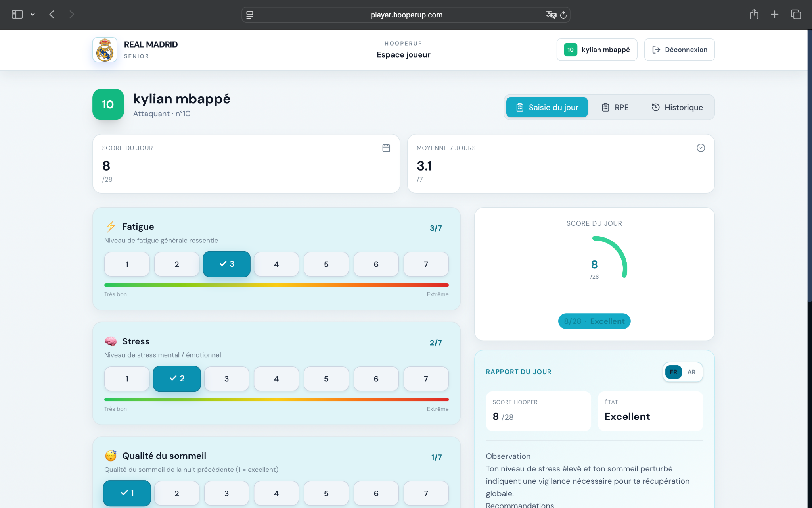Screen dimensions: 812x508
Task: Open sidebar options dropdown arrow
Action: pyautogui.click(x=33, y=15)
